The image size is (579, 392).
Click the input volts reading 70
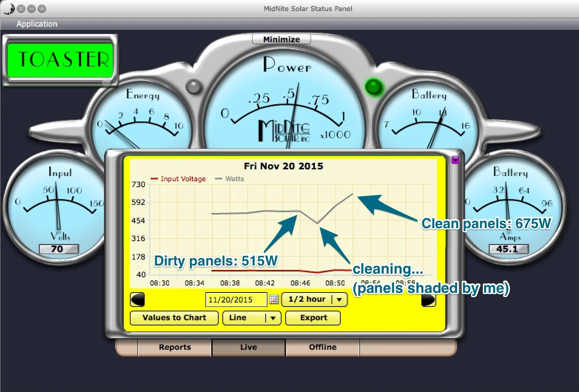59,249
